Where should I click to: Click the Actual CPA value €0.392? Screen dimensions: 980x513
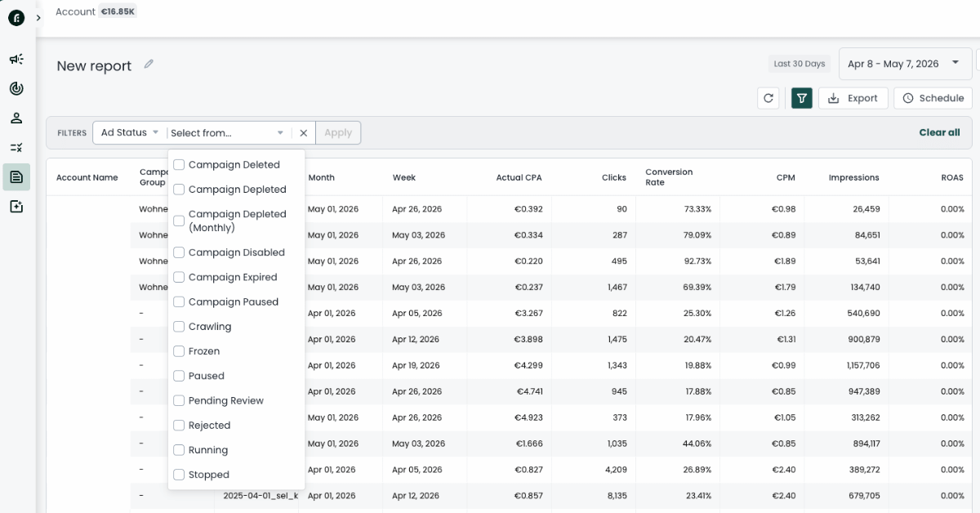pyautogui.click(x=528, y=209)
